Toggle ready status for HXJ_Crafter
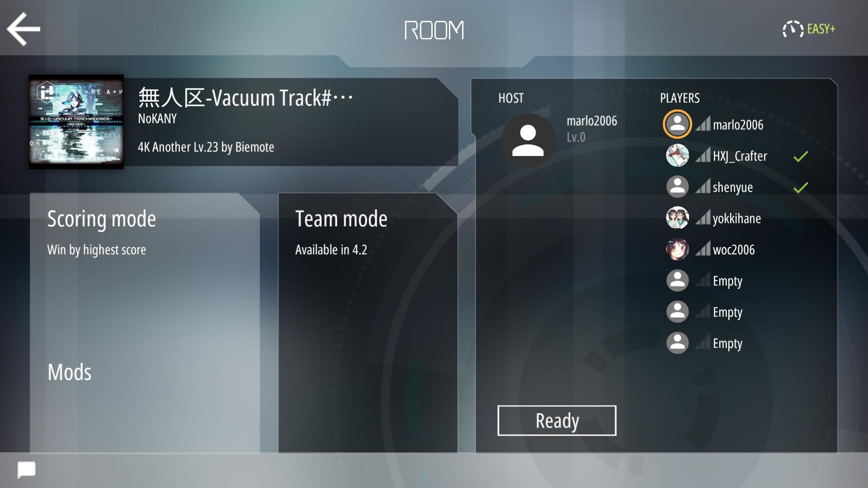The width and height of the screenshot is (868, 488). pyautogui.click(x=804, y=155)
